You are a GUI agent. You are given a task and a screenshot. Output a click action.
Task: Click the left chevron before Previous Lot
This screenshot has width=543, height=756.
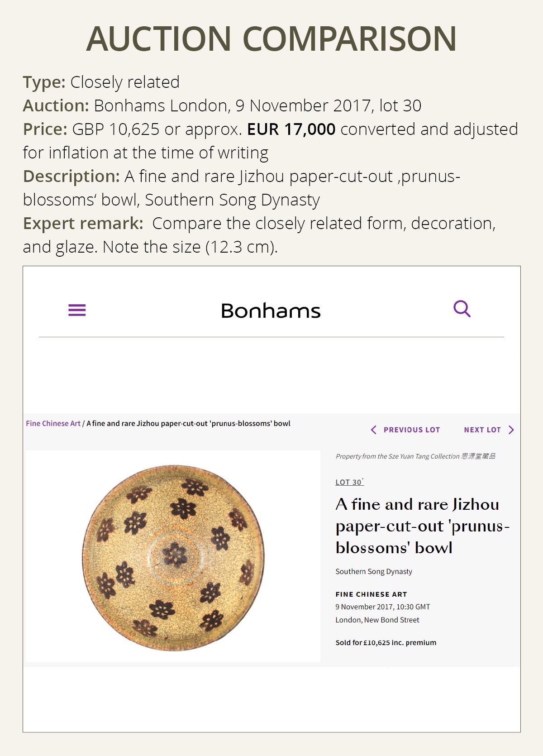point(373,430)
